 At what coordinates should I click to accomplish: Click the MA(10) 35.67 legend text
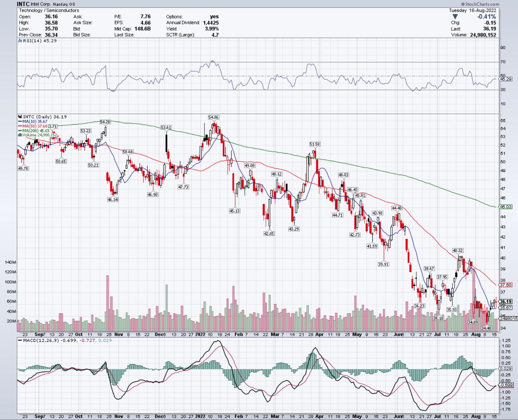tap(35, 121)
